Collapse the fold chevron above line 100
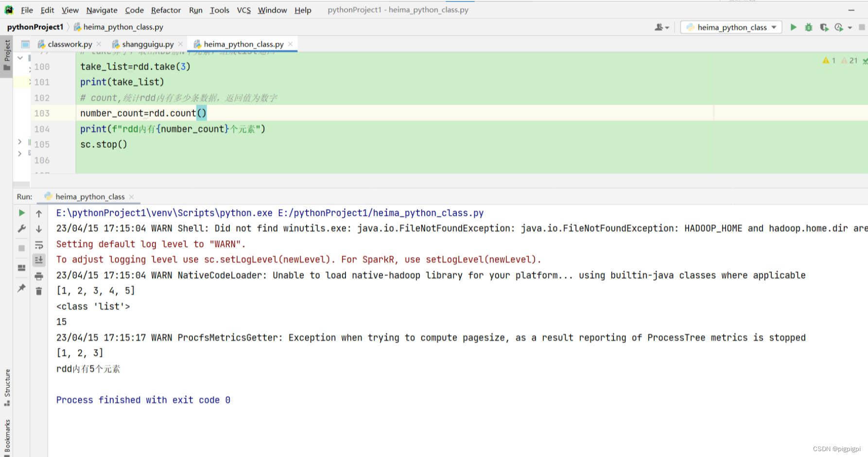Viewport: 868px width, 457px height. pyautogui.click(x=20, y=58)
